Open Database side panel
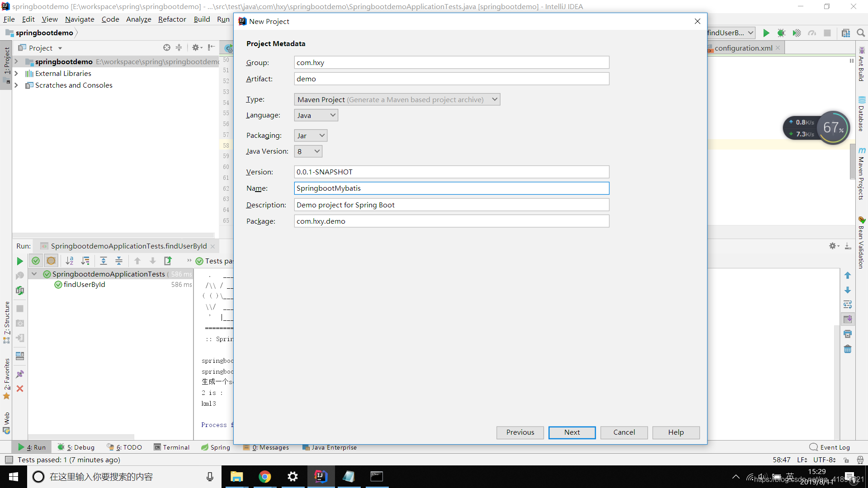868x488 pixels. coord(862,114)
